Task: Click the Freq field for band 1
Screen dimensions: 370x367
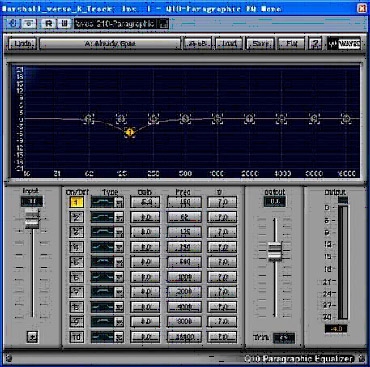Action: click(x=184, y=202)
